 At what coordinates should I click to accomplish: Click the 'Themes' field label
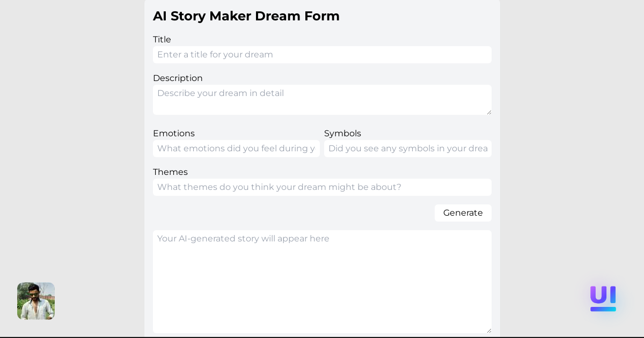pyautogui.click(x=170, y=172)
